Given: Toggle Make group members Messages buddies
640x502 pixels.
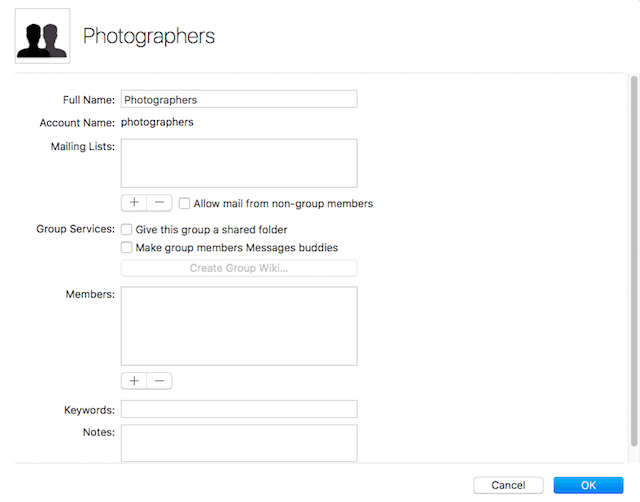Looking at the screenshot, I should (x=127, y=248).
